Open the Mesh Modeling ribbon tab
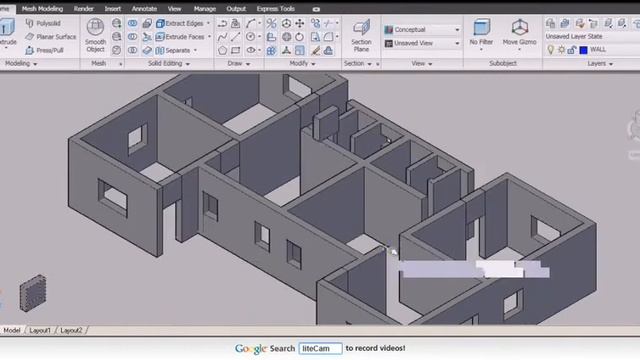 (x=42, y=9)
